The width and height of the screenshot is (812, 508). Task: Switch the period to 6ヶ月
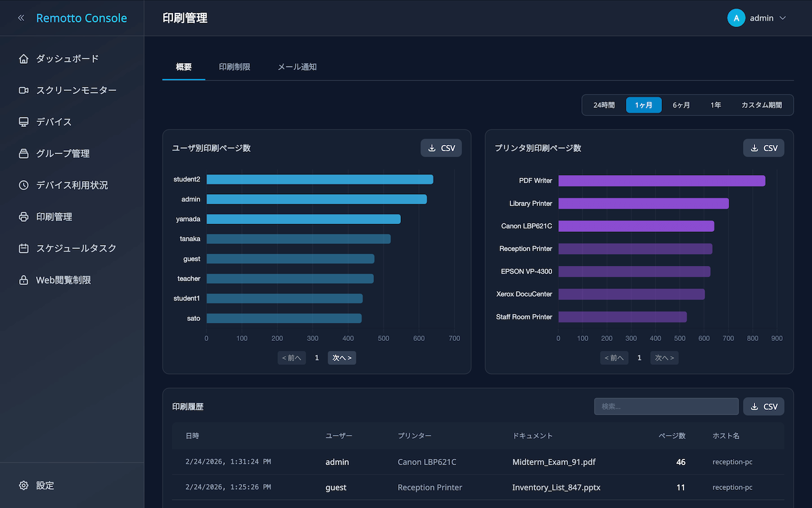(x=681, y=105)
